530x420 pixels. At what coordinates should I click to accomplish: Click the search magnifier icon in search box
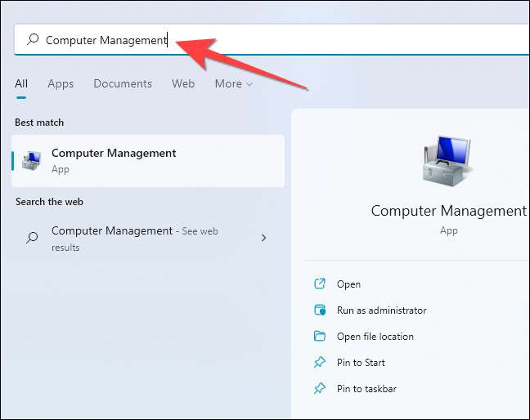(33, 39)
